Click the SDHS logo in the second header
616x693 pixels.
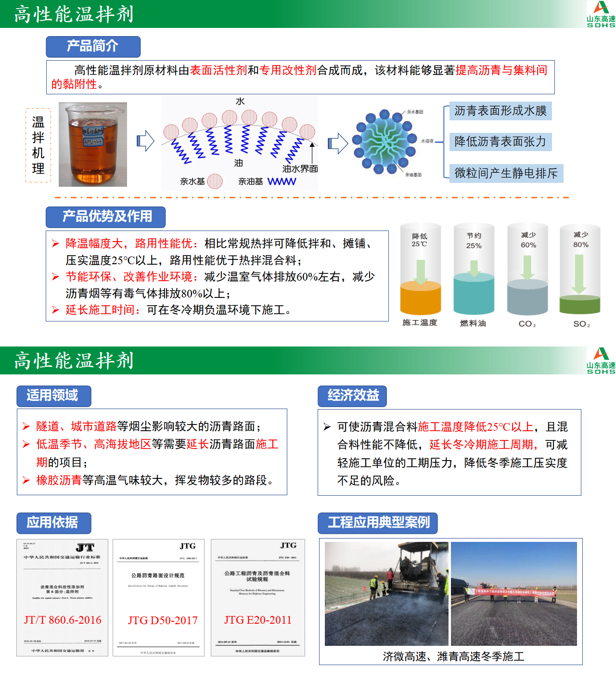[x=601, y=360]
